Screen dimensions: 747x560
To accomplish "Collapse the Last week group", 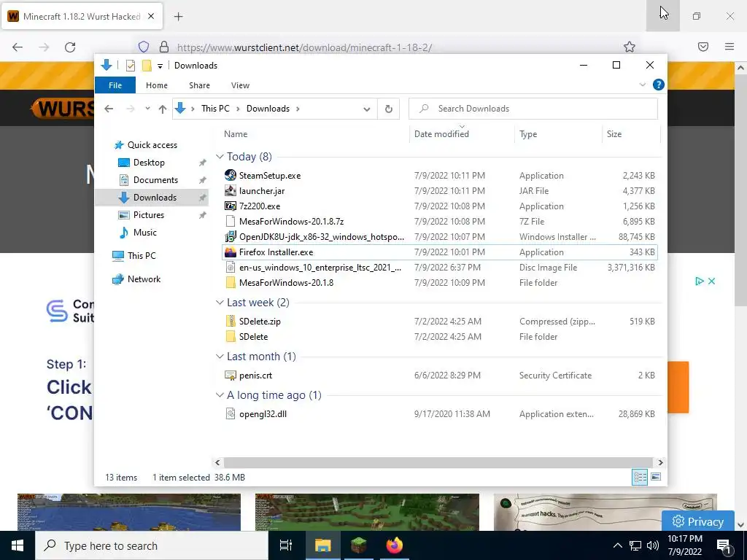I will (220, 303).
